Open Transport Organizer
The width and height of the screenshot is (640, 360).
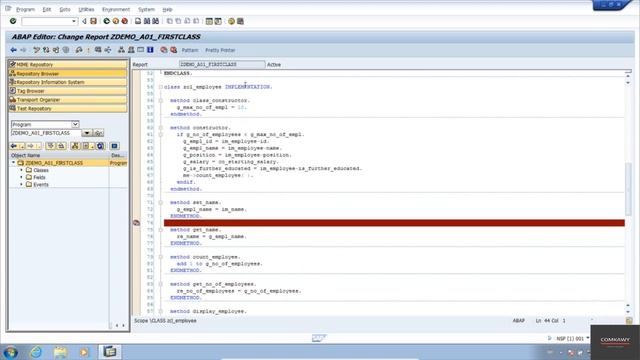pos(68,100)
